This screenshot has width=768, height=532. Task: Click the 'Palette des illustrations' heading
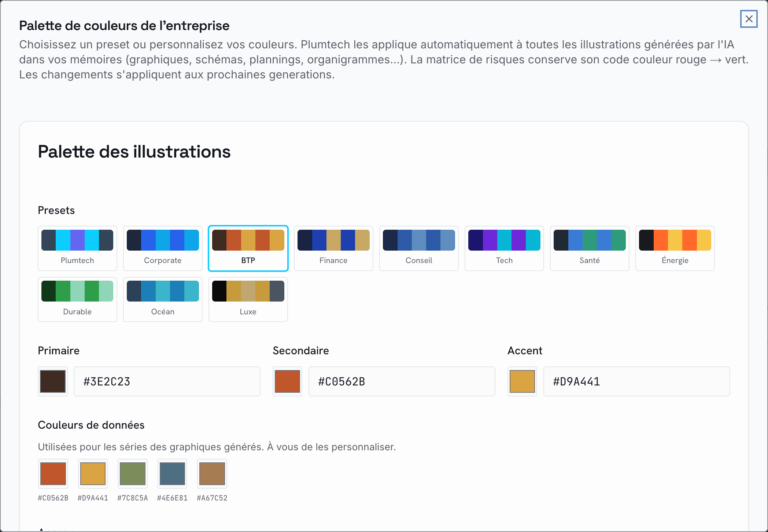tap(134, 152)
